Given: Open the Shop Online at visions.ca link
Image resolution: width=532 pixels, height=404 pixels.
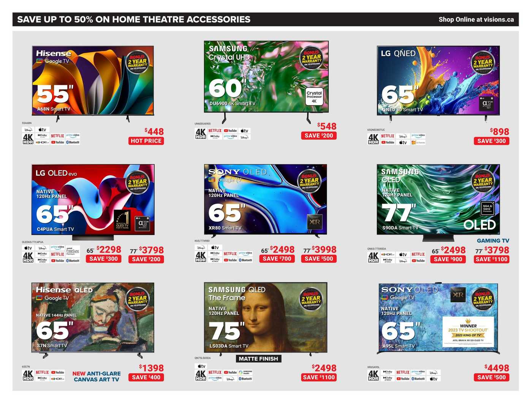Looking at the screenshot, I should [x=476, y=19].
